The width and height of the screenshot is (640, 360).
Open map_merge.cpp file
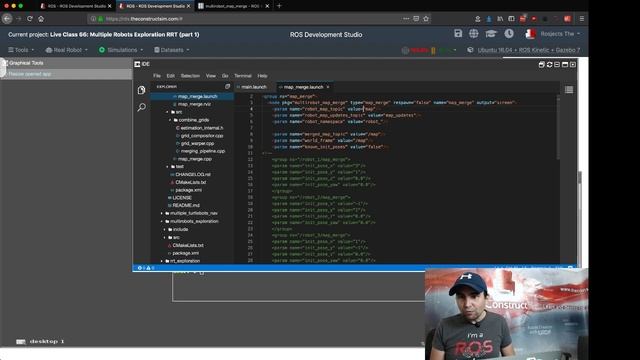pyautogui.click(x=195, y=159)
